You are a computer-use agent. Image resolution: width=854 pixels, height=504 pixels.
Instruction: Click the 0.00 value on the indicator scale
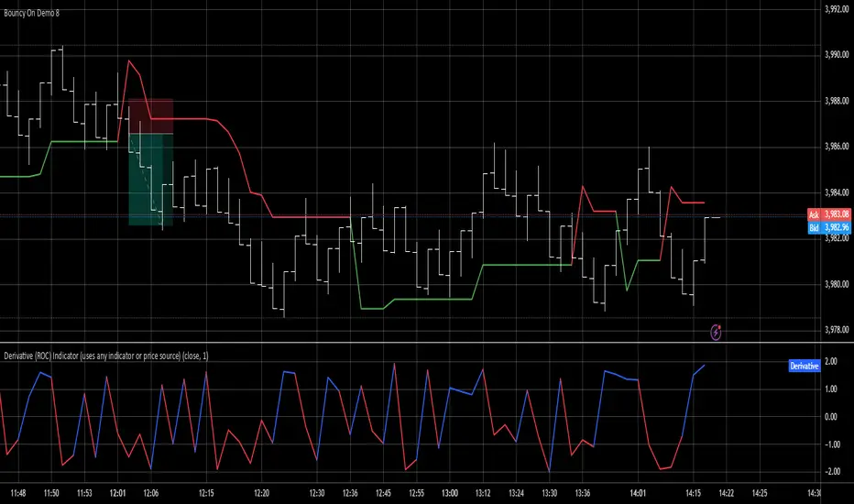point(831,417)
